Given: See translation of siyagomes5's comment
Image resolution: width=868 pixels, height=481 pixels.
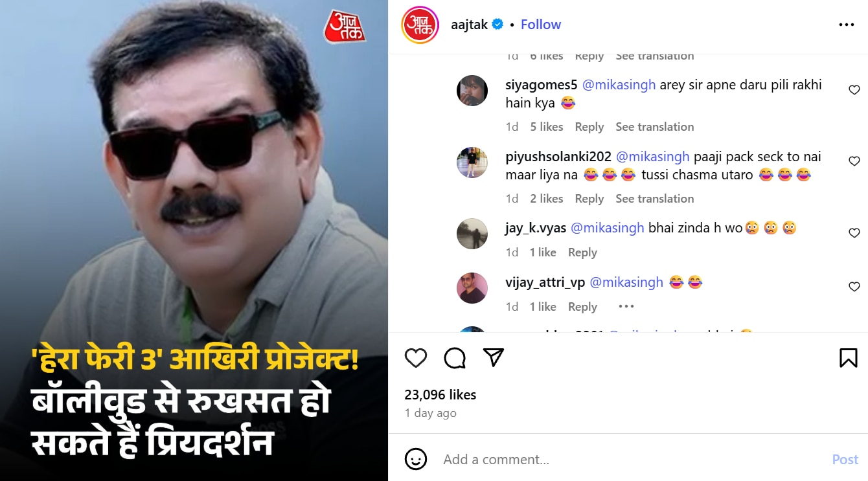Looking at the screenshot, I should (654, 127).
